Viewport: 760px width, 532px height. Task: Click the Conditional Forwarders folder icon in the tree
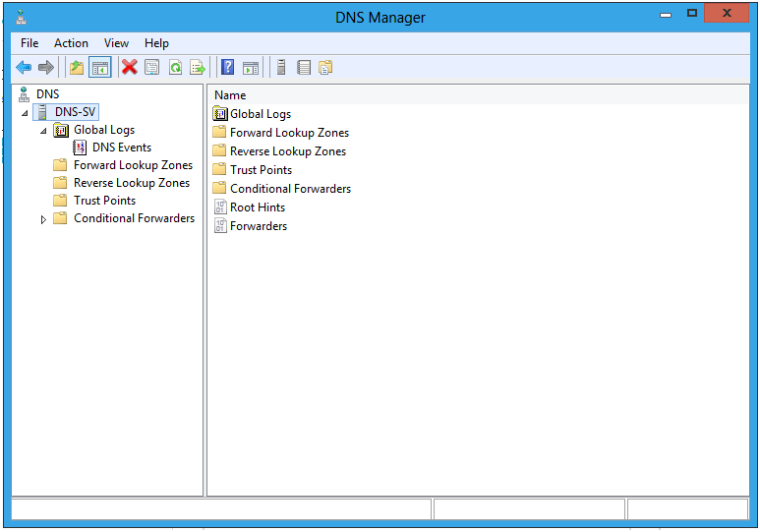[60, 218]
